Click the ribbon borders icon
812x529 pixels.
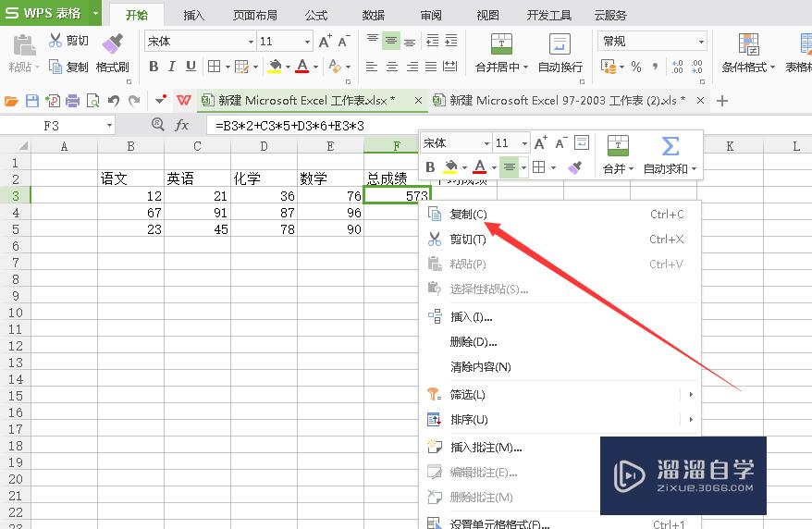[x=214, y=67]
